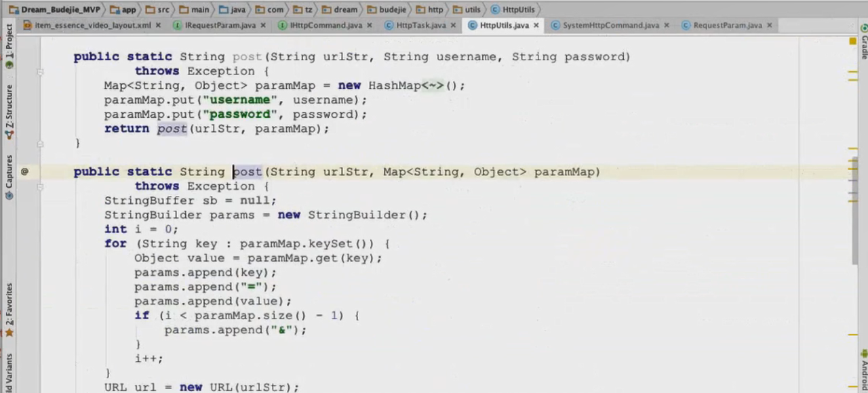
Task: Click the main breadcrumb folder
Action: (x=195, y=9)
